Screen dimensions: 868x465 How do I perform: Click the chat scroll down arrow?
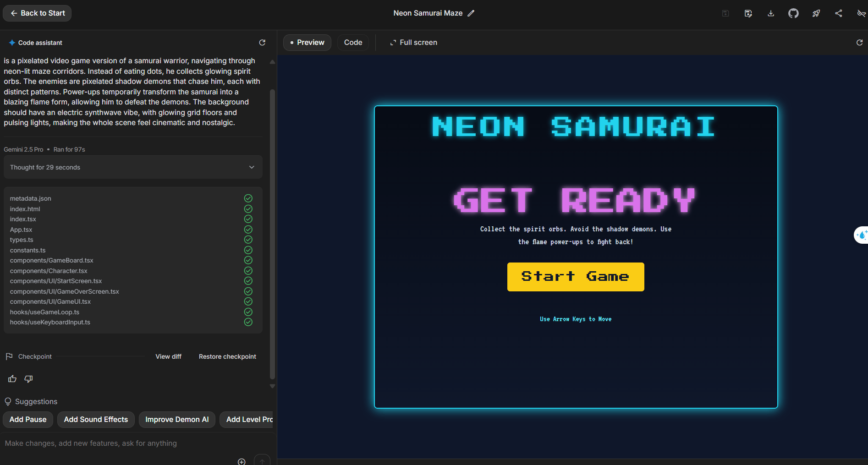pos(272,386)
